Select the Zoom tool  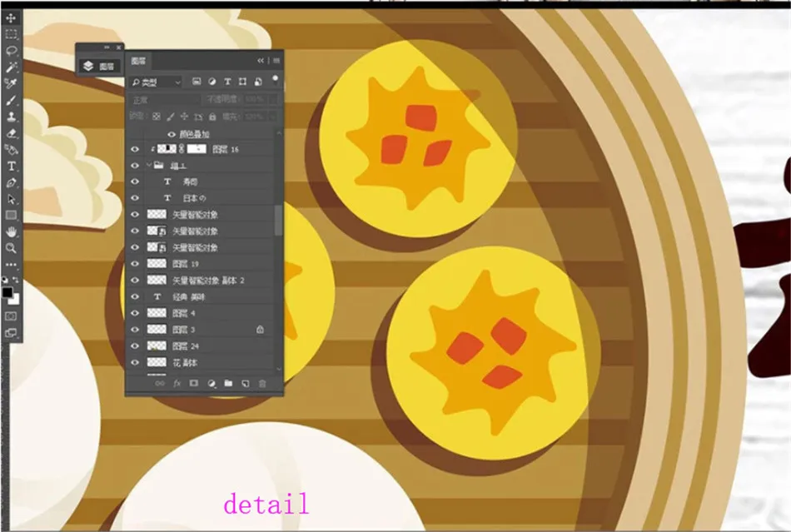(11, 248)
